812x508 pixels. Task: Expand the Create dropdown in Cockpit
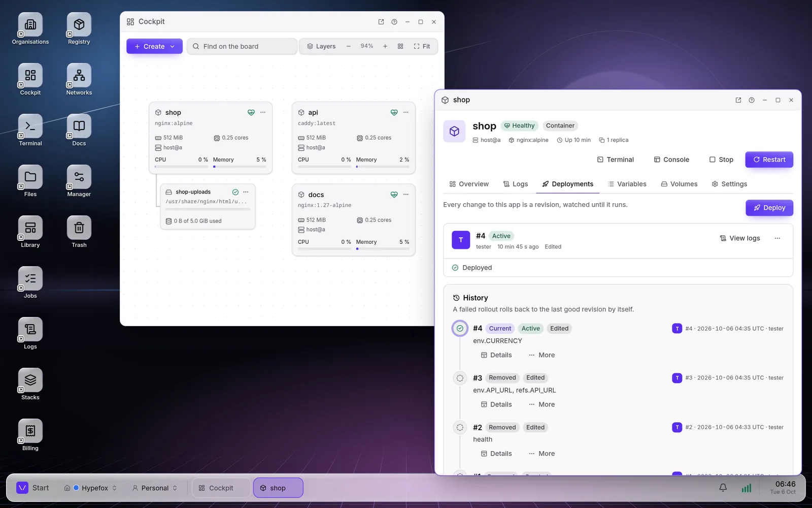154,46
